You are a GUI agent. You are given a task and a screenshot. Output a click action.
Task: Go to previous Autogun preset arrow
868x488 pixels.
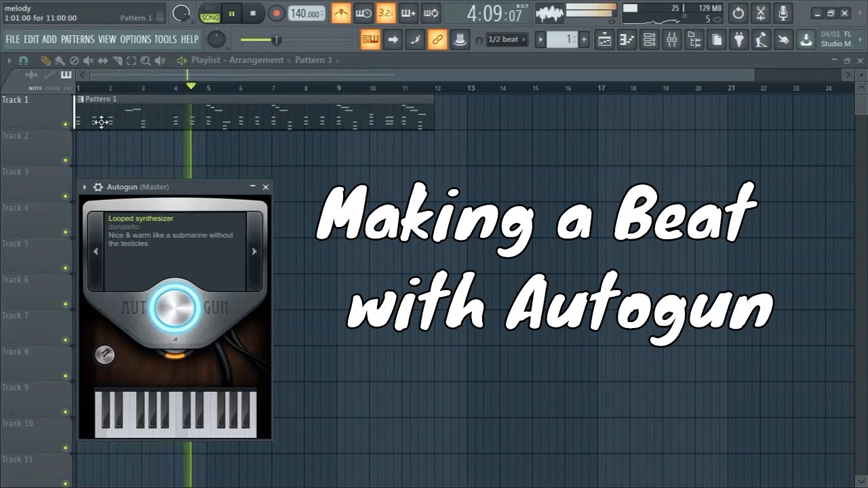coord(96,251)
